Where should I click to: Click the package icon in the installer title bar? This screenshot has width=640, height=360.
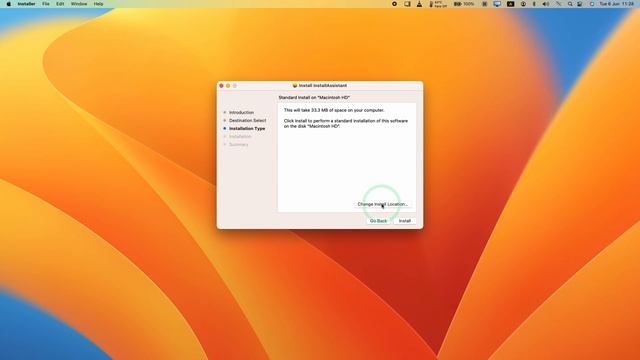point(295,86)
